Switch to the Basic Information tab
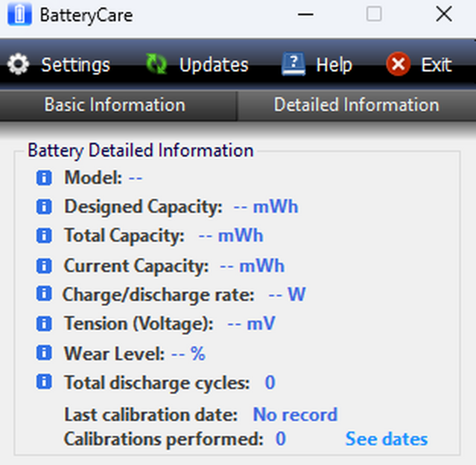This screenshot has height=465, width=476. click(x=119, y=105)
